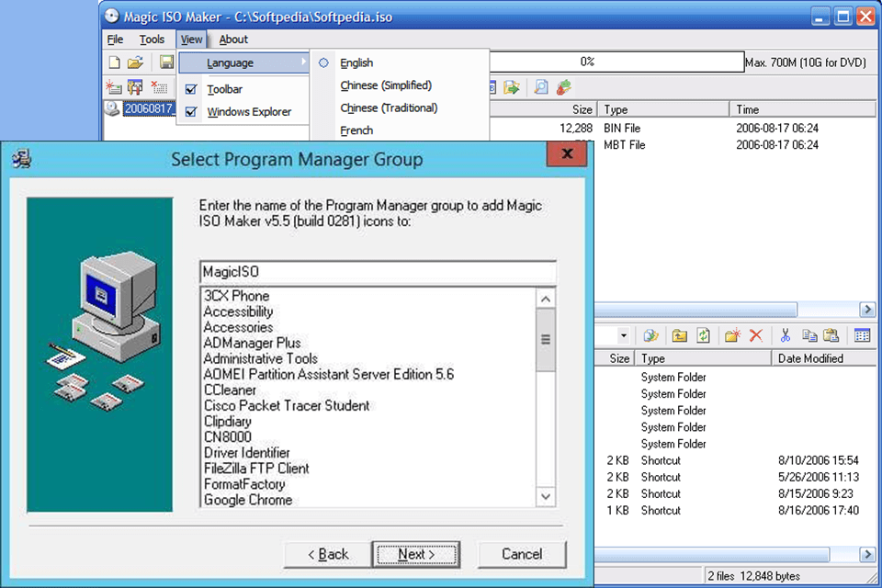The width and height of the screenshot is (882, 588).
Task: Click the clipboard Paste icon
Action: point(831,336)
